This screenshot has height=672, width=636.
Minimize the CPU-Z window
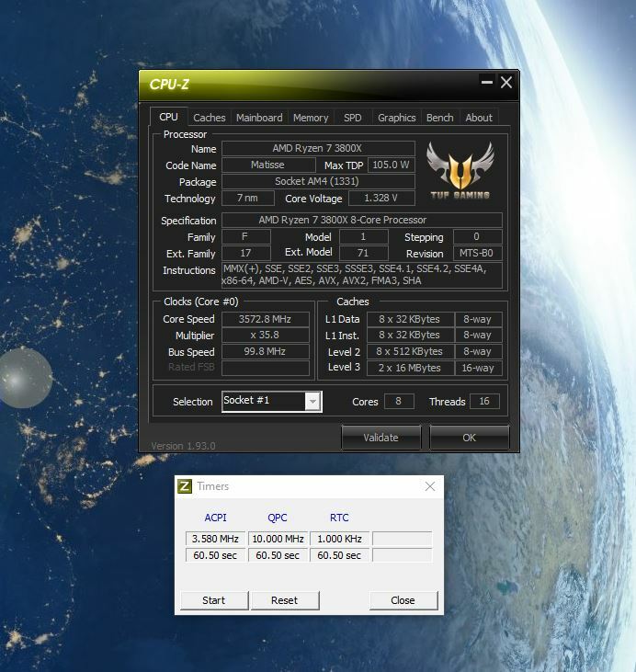point(487,82)
